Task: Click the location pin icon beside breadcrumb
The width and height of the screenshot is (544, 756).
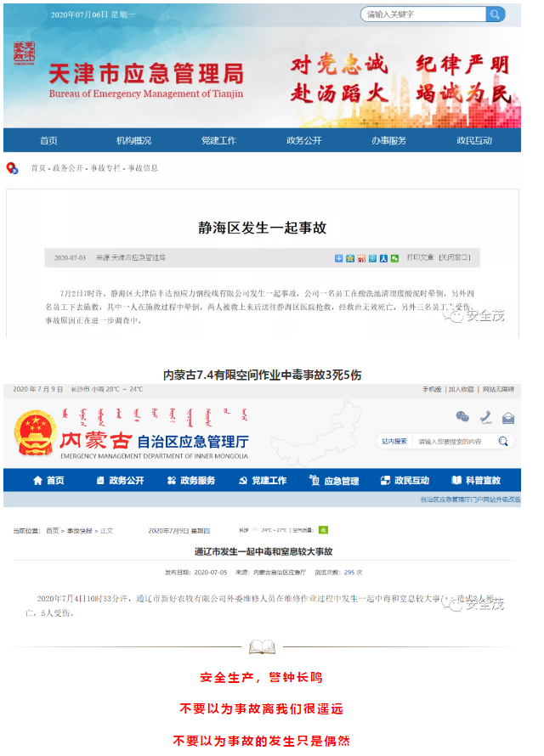Action: tap(11, 168)
